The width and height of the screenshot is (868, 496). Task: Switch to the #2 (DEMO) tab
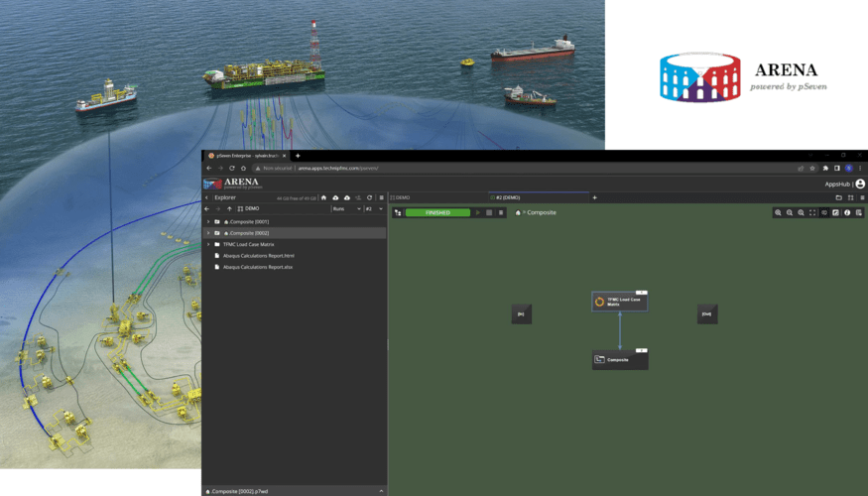[538, 197]
